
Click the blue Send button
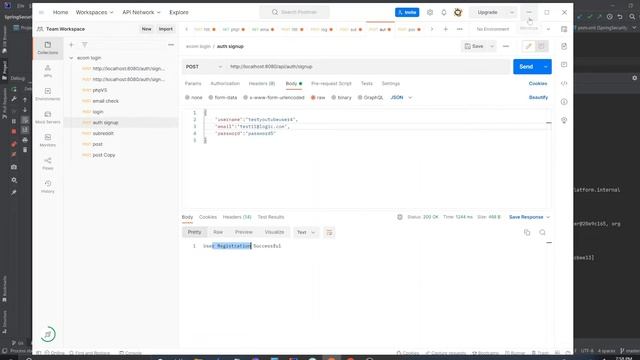pyautogui.click(x=526, y=67)
